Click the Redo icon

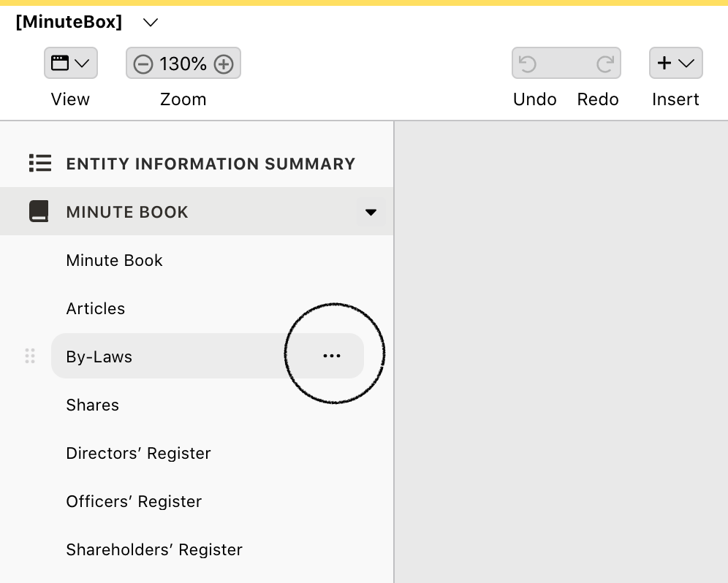[605, 64]
